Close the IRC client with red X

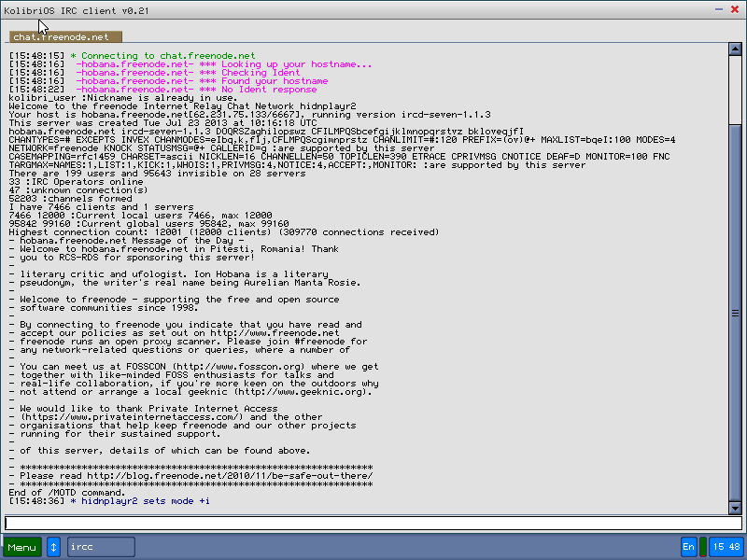pos(734,8)
